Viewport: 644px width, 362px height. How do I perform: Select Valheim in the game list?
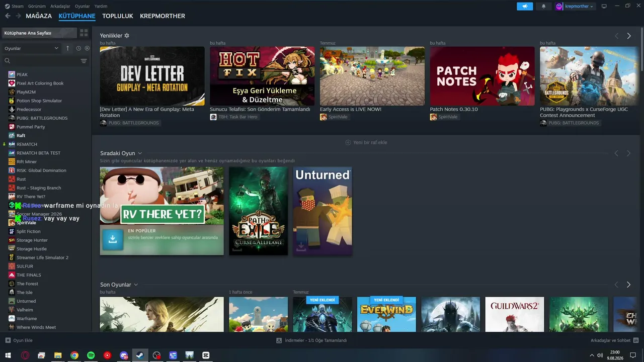click(25, 310)
